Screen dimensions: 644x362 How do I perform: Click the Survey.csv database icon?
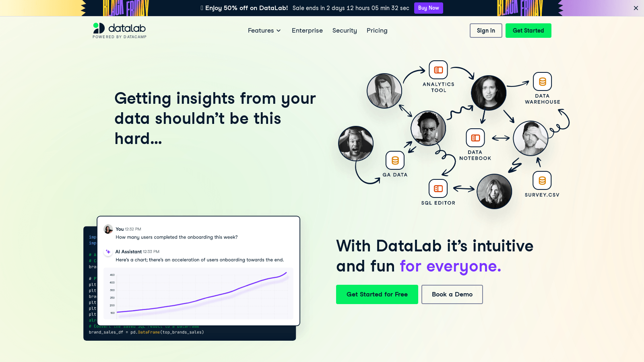coord(542,181)
